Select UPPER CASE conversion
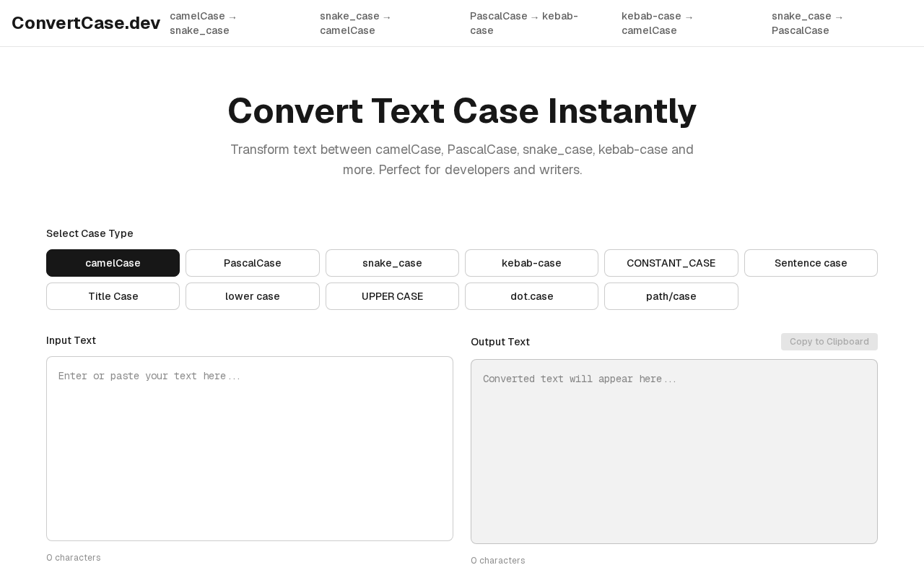Image resolution: width=924 pixels, height=578 pixels. click(x=392, y=296)
